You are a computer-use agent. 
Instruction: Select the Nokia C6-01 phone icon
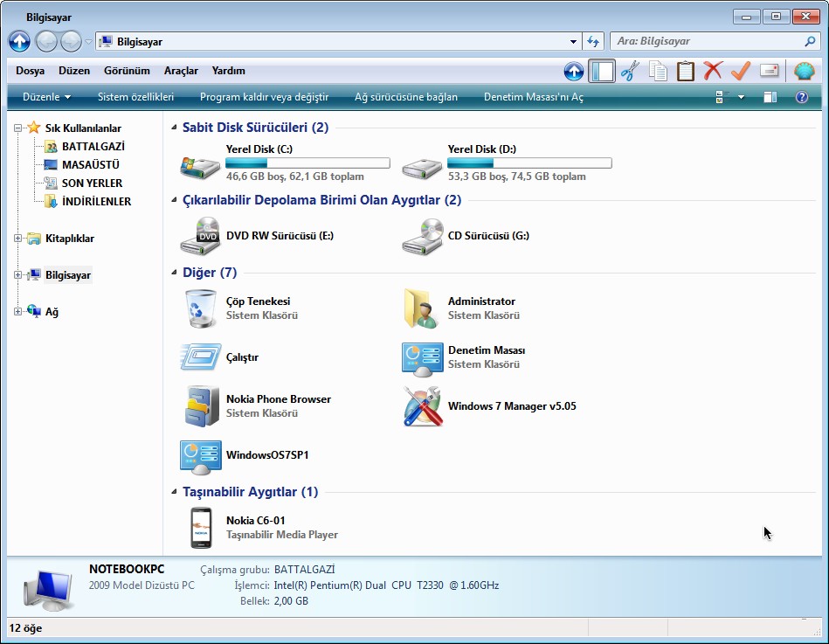201,528
